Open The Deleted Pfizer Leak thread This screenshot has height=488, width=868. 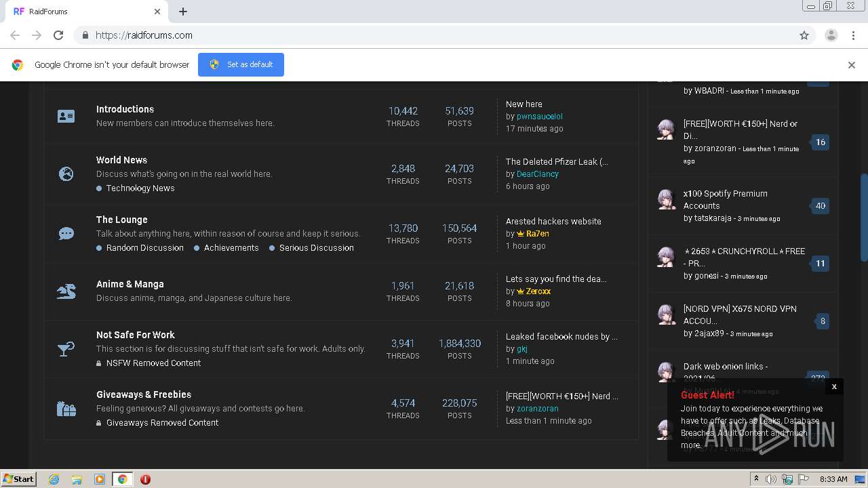click(557, 162)
